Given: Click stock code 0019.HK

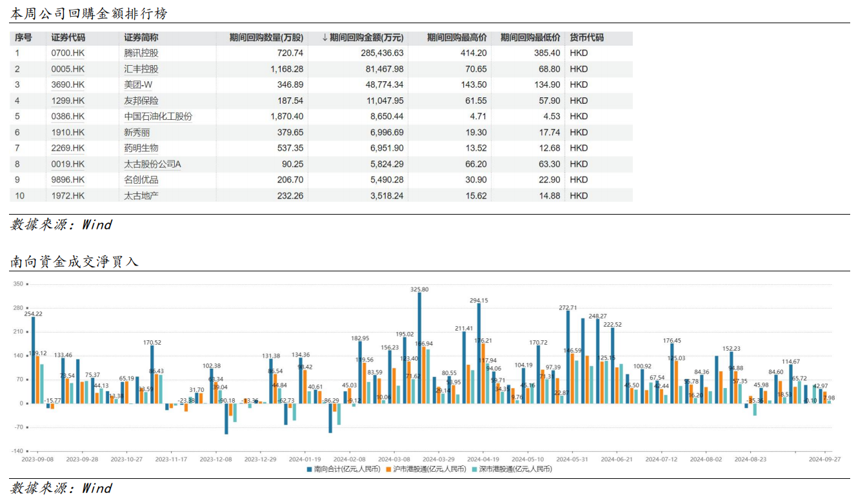Looking at the screenshot, I should pyautogui.click(x=68, y=164).
